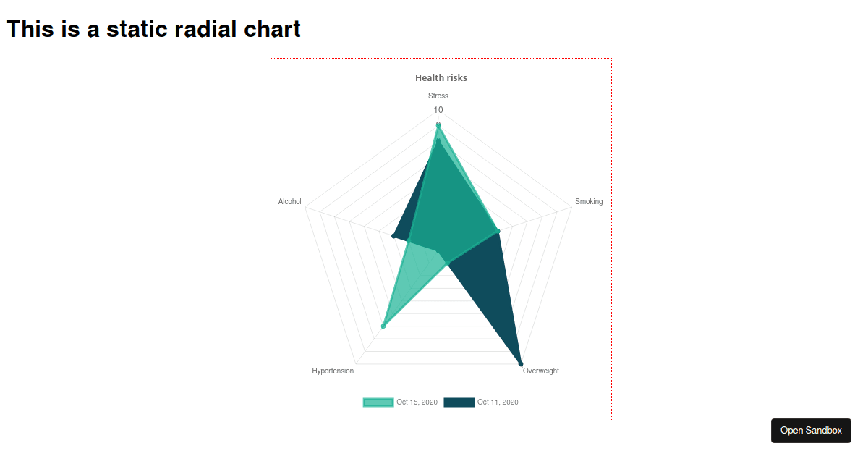Click the Oct 11, 2020 legend text
Image resolution: width=868 pixels, height=456 pixels.
(x=496, y=402)
